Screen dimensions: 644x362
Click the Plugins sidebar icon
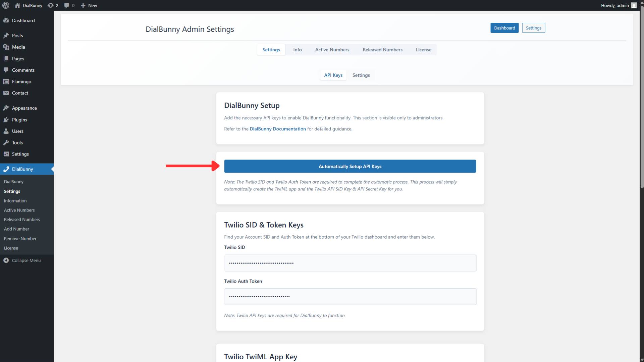(x=6, y=120)
